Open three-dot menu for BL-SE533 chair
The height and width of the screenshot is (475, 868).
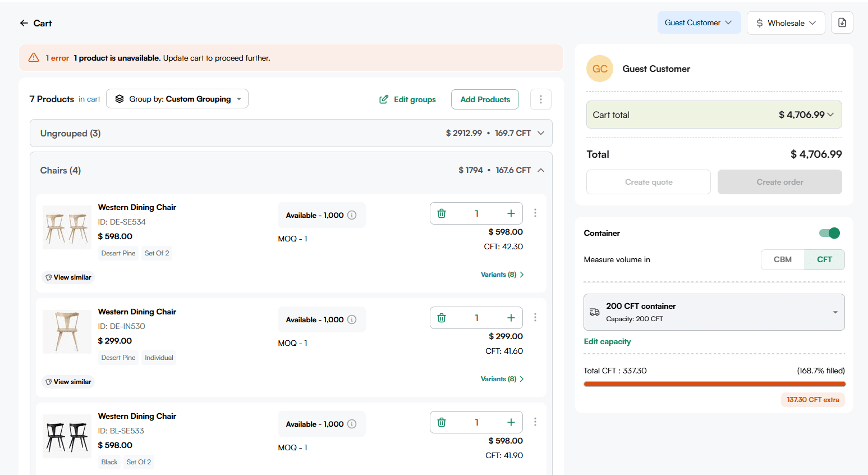(x=535, y=422)
